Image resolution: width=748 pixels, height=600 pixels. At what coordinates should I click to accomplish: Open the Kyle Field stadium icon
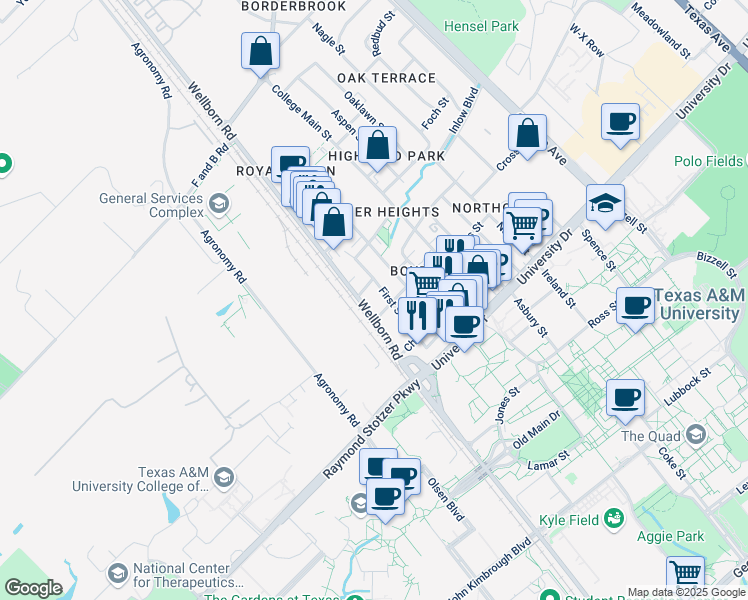614,519
